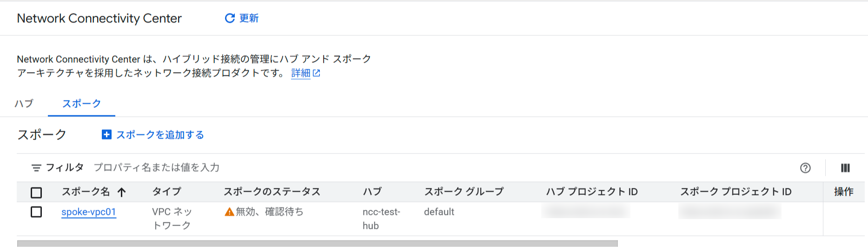
Task: Click the horizontal scrollbar under the table
Action: pyautogui.click(x=317, y=243)
